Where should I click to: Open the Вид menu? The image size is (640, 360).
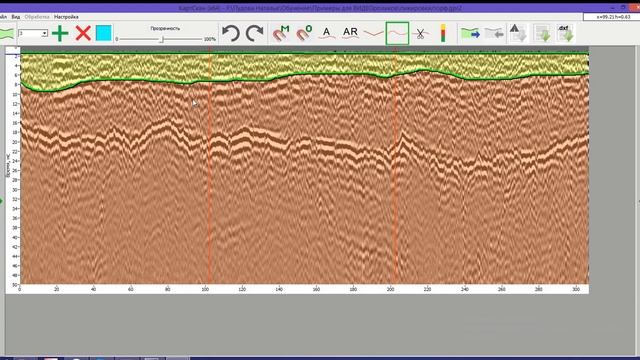(16, 17)
